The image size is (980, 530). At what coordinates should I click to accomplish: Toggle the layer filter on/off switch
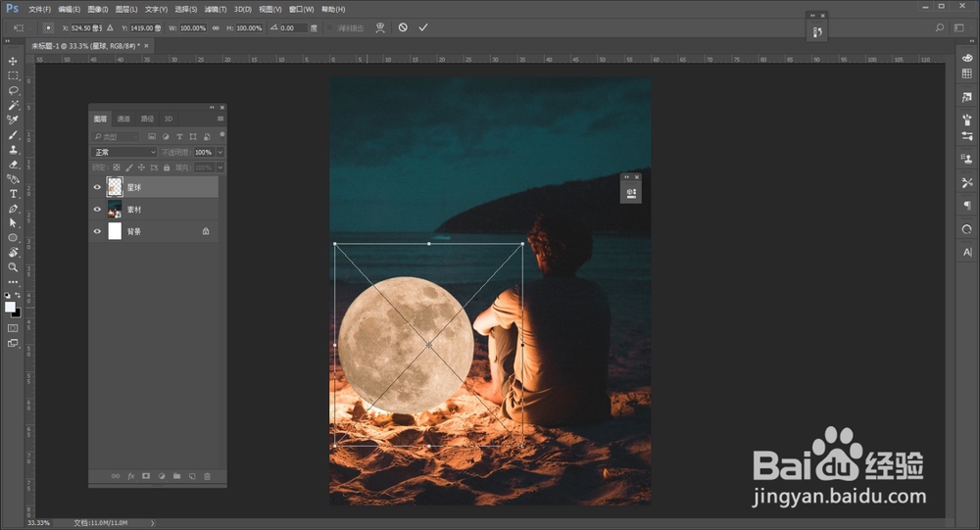coord(221,135)
